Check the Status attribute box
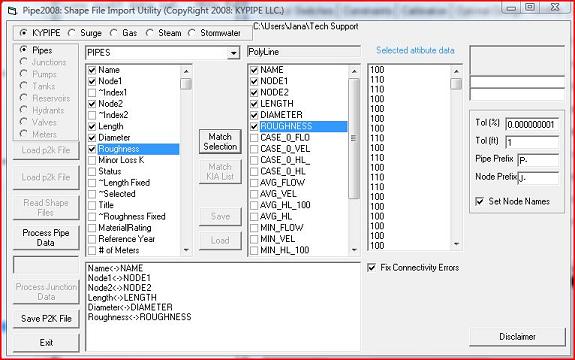This screenshot has height=360, width=575. pyautogui.click(x=92, y=172)
